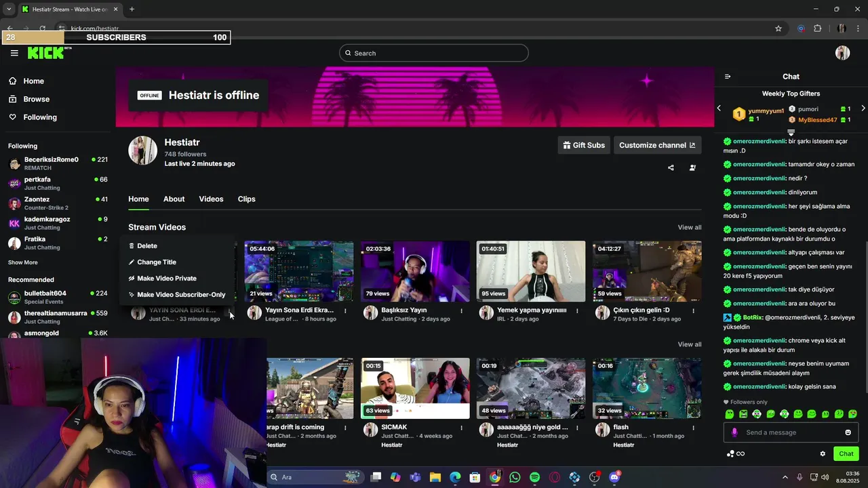The height and width of the screenshot is (488, 868).
Task: Open pertkafa channel in the sidebar
Action: (x=58, y=183)
